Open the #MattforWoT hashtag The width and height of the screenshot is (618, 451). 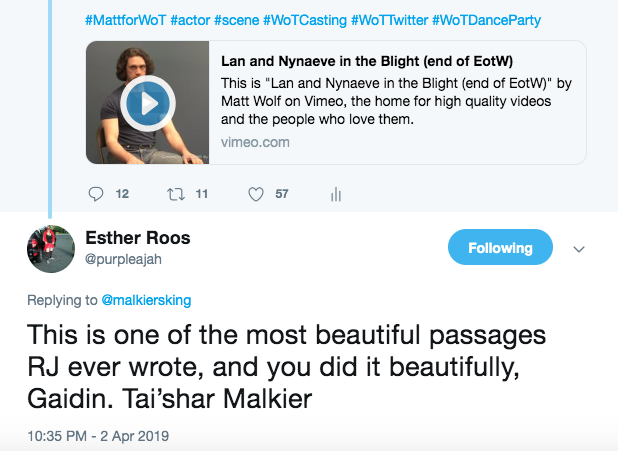point(126,20)
